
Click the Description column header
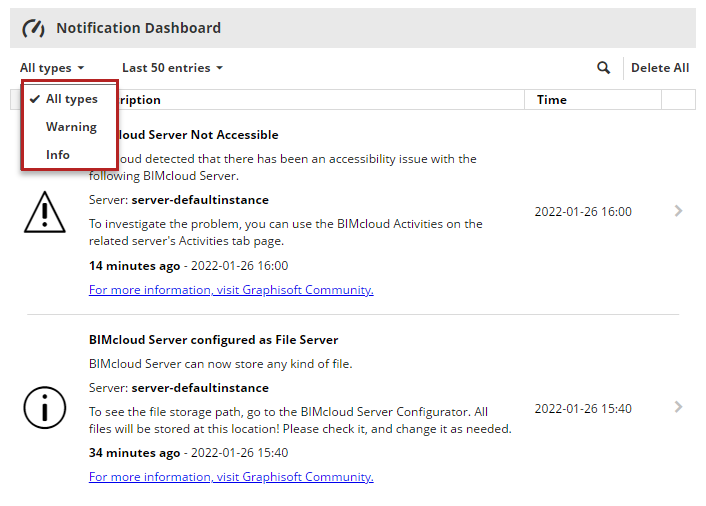point(140,100)
